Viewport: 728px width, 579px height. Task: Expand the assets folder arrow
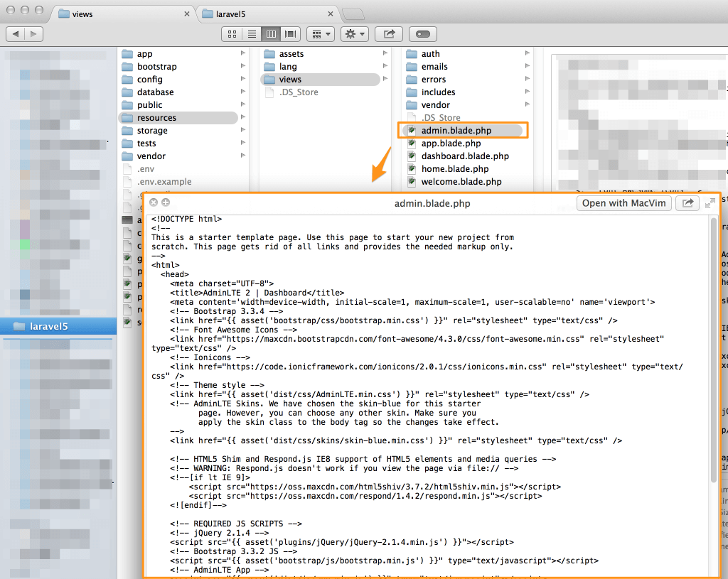[385, 53]
